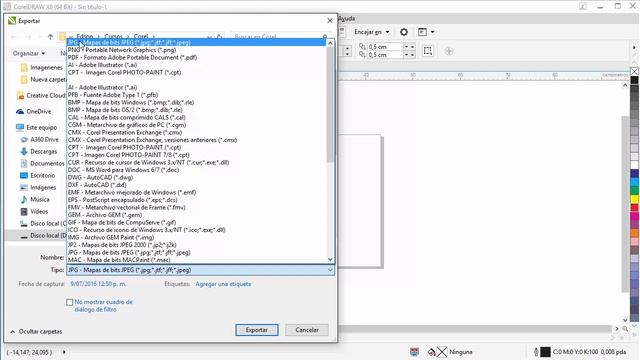Pick CPT - Imagen Corel PHOTO-PAINT near list top
640x360 pixels.
124,72
